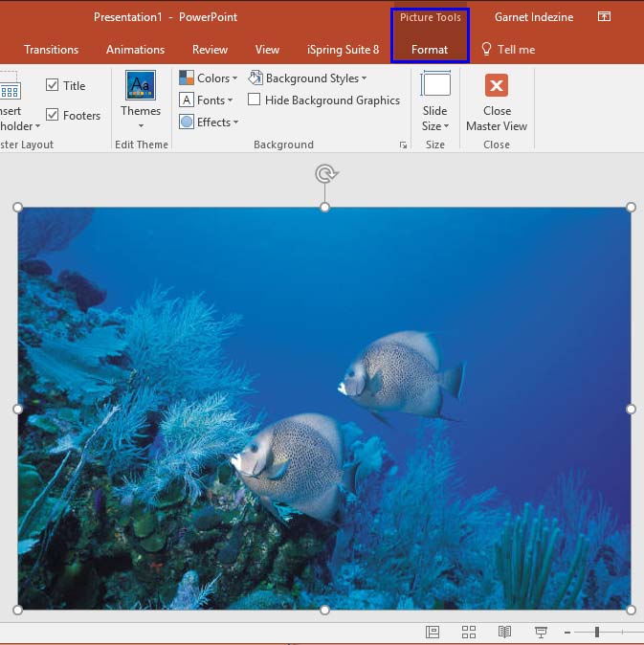Go to the View tab
The image size is (644, 645).
pyautogui.click(x=267, y=50)
